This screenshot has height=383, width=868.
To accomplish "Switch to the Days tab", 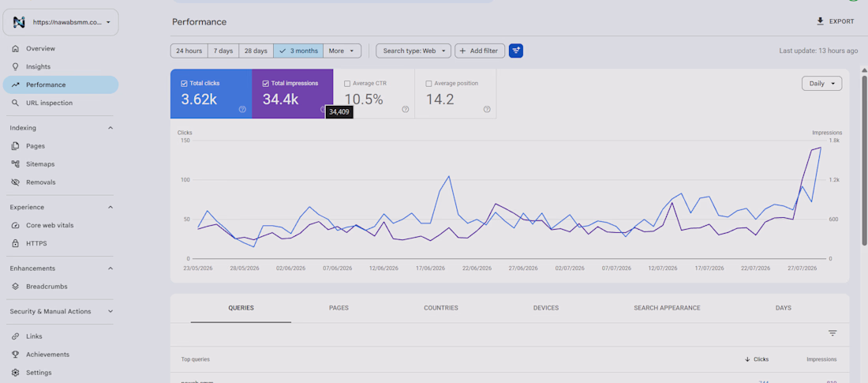I will pyautogui.click(x=784, y=308).
